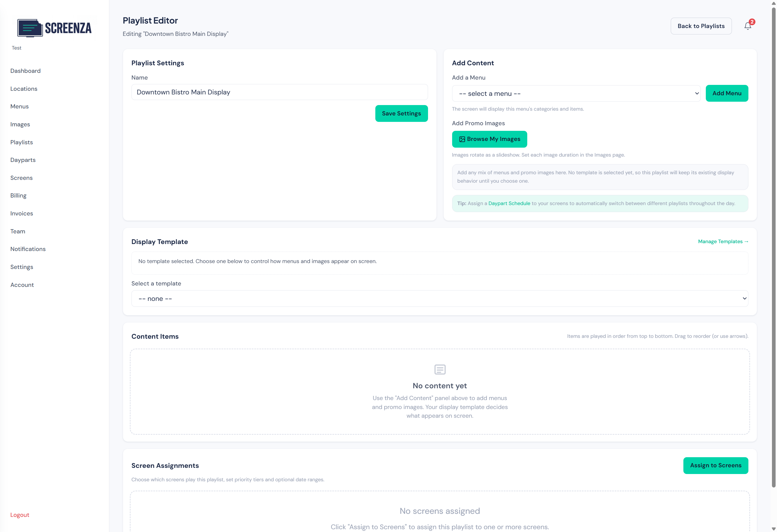Click the Screenza logo
This screenshot has height=532, width=777.
point(54,28)
